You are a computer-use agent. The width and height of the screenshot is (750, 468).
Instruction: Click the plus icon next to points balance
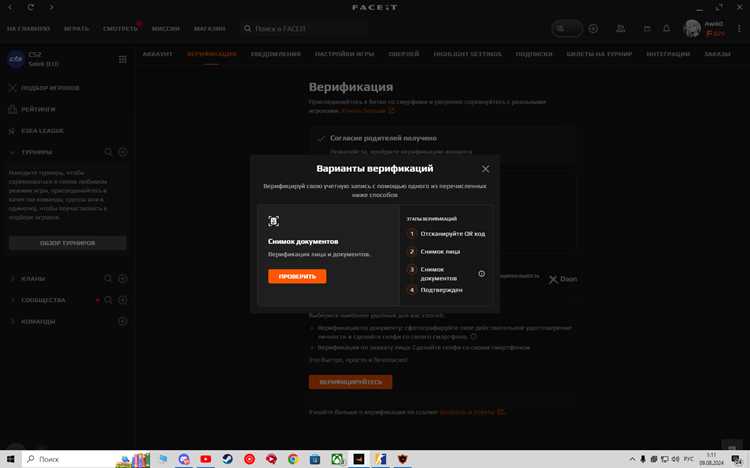[593, 29]
